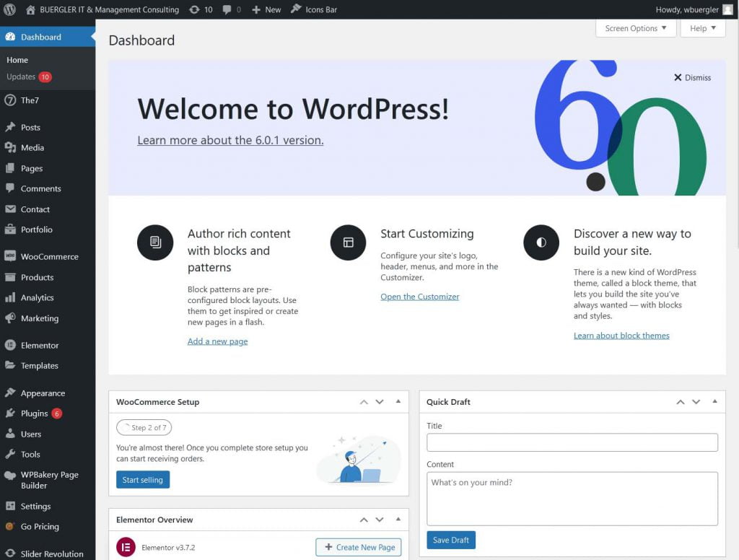Open the WooCommerce icon in sidebar

pyautogui.click(x=10, y=256)
